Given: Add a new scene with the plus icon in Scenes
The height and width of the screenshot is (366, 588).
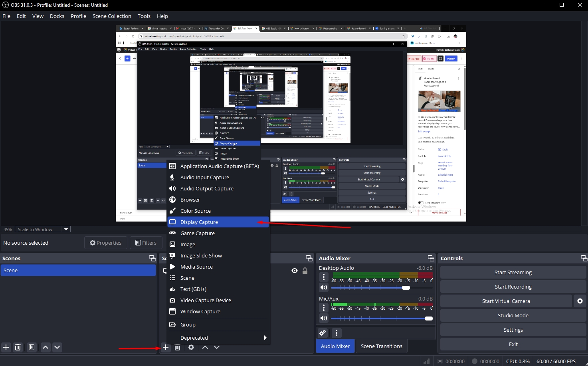Looking at the screenshot, I should [6, 347].
